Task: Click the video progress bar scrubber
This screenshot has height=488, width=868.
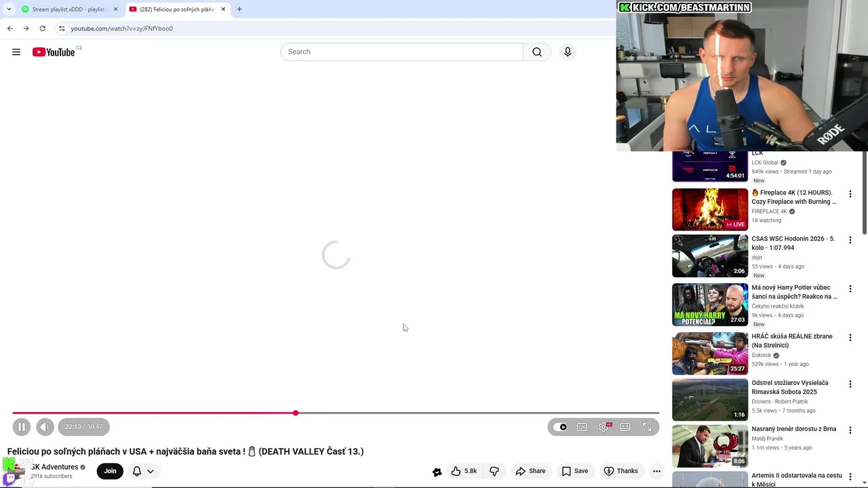Action: 296,413
